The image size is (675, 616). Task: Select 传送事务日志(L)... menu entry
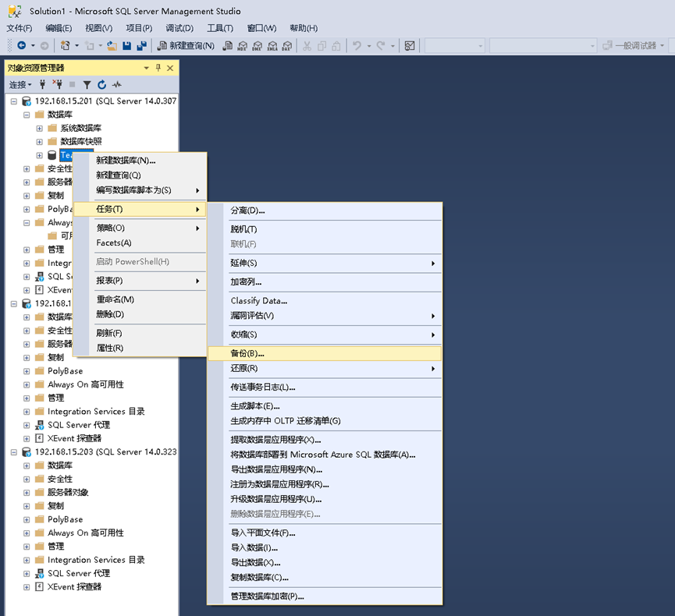[x=325, y=388]
